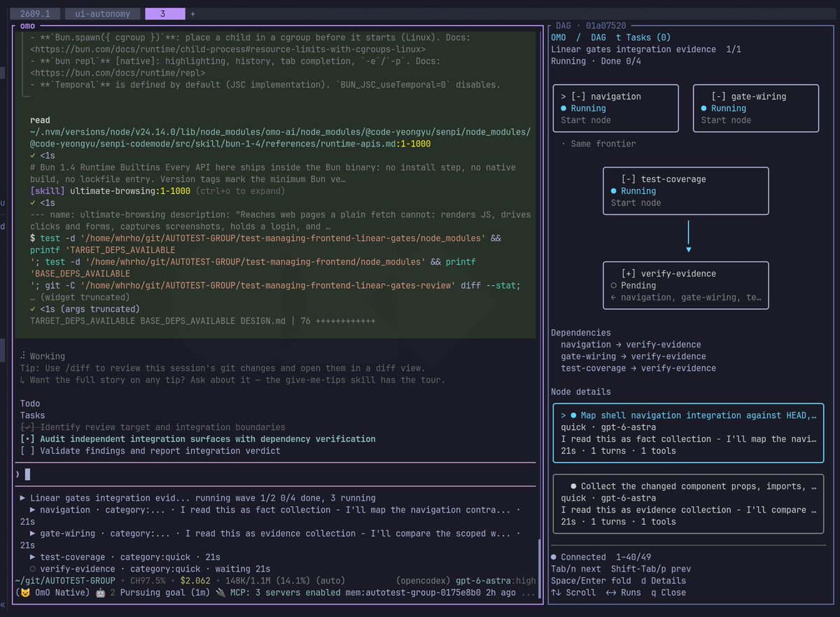Click 'test-coverage → verify-evidence' dependency line
Screen dimensions: 840x617
point(638,368)
